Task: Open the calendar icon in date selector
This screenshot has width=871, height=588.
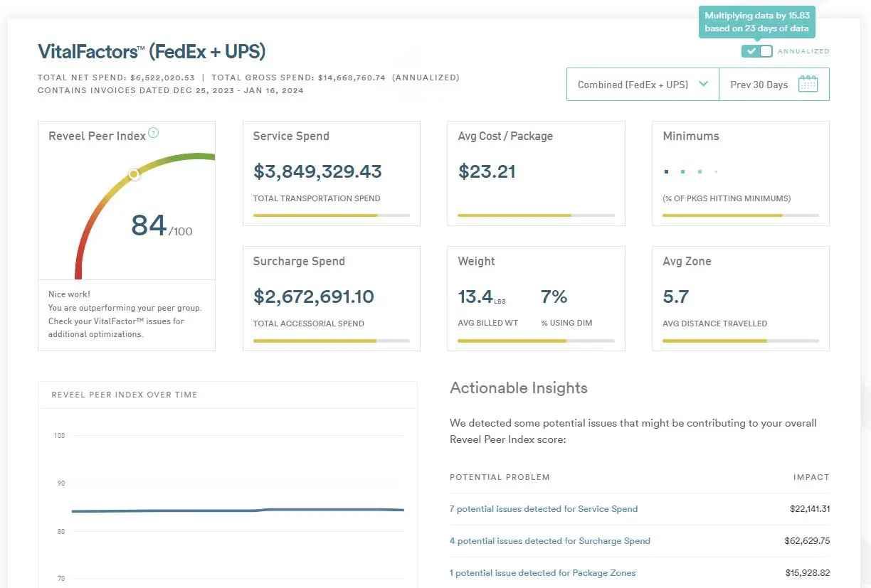Action: (808, 84)
